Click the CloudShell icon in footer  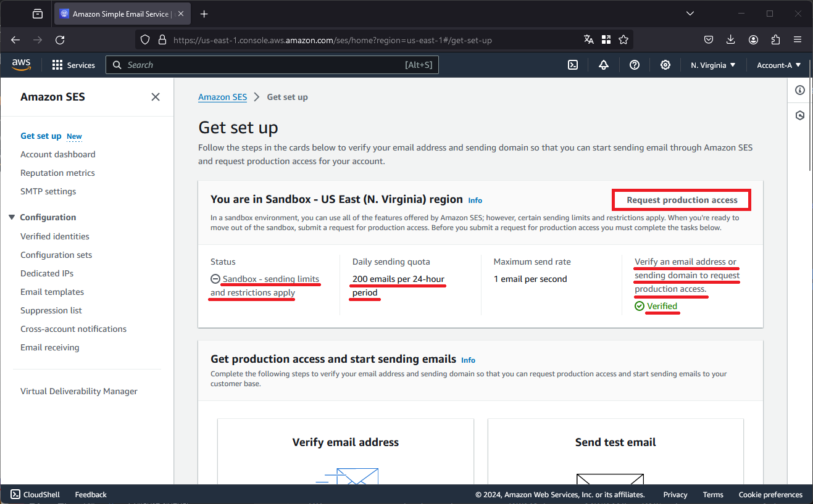point(15,494)
